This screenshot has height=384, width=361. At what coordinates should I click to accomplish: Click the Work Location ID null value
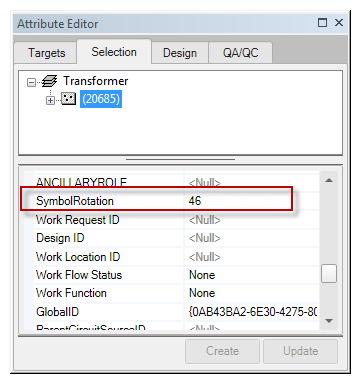coord(204,257)
